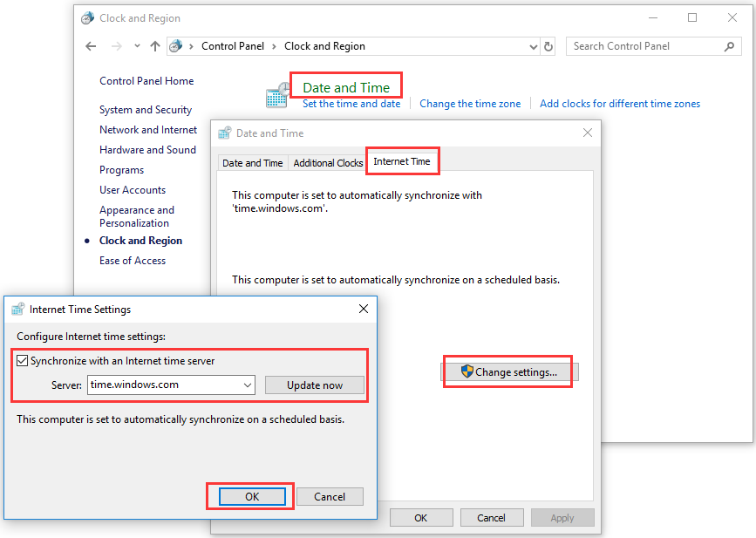756x538 pixels.
Task: Open Add clocks for different time zones
Action: (x=619, y=103)
